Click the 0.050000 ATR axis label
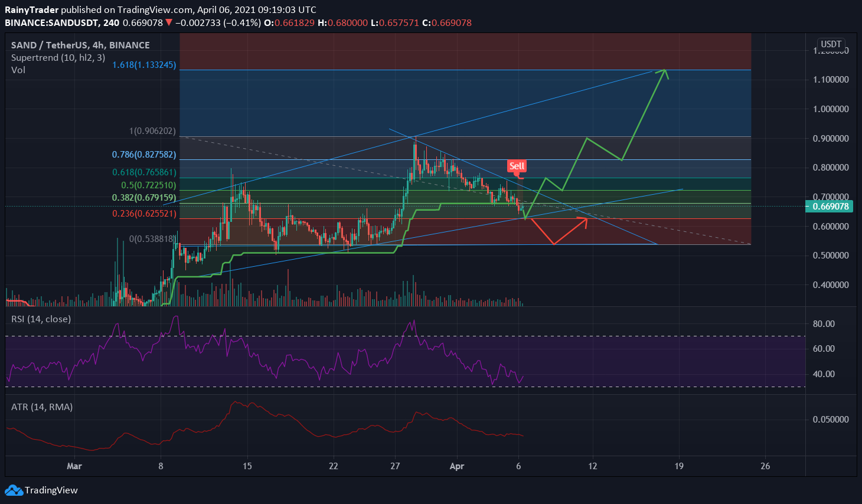Image resolution: width=862 pixels, height=504 pixels. (831, 420)
